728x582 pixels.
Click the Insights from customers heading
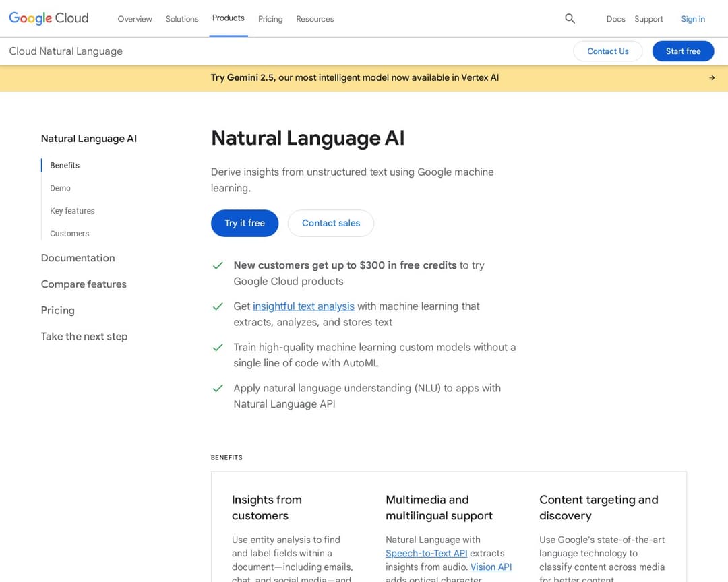[x=266, y=508]
